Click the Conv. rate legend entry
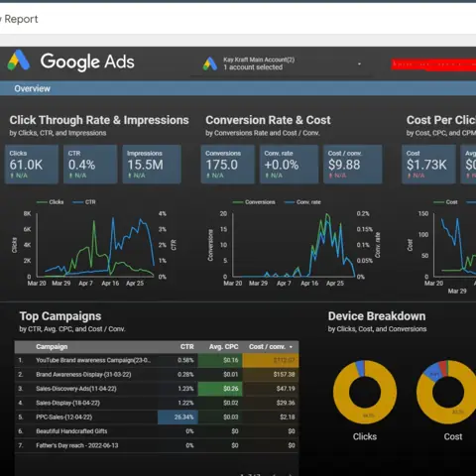The height and width of the screenshot is (476, 476). click(x=302, y=202)
